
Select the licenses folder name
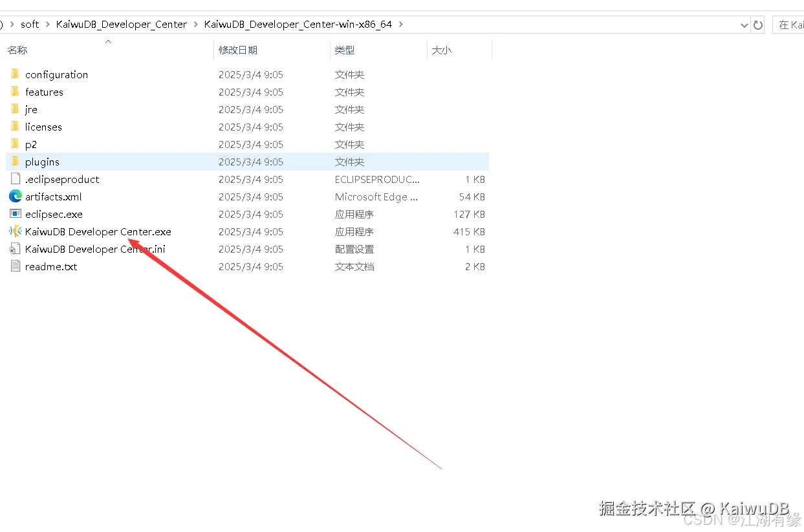point(43,127)
